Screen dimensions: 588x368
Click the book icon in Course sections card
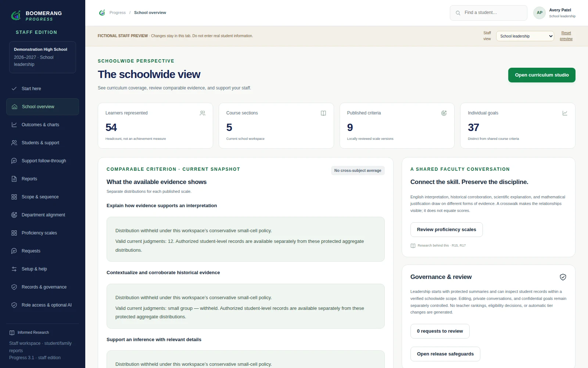coord(323,113)
